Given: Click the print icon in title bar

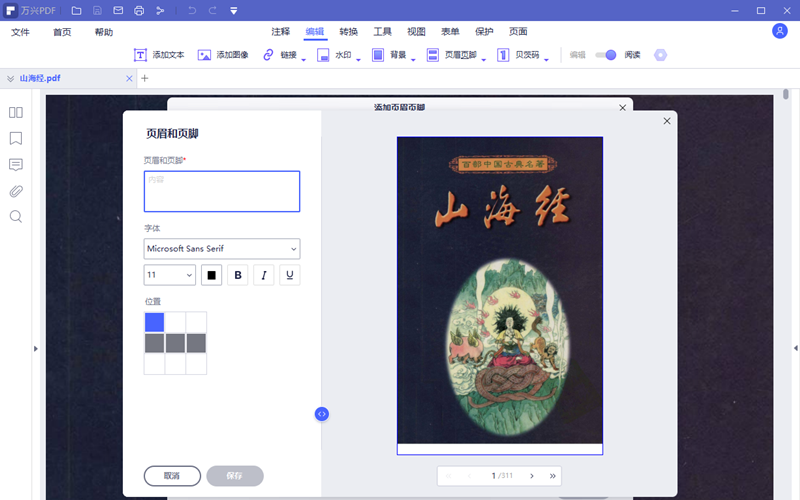Looking at the screenshot, I should [139, 11].
